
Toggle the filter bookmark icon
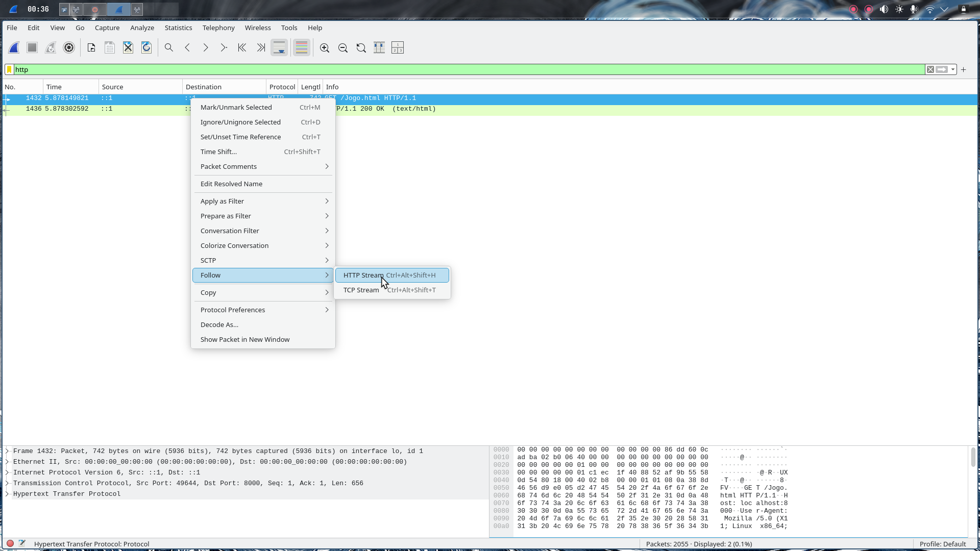point(9,70)
